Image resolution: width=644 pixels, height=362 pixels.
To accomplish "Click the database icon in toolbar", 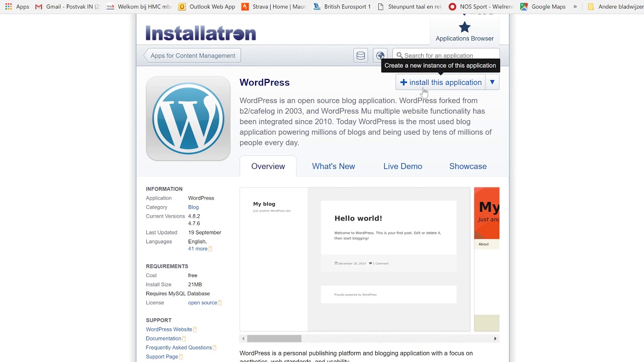I will click(x=361, y=56).
